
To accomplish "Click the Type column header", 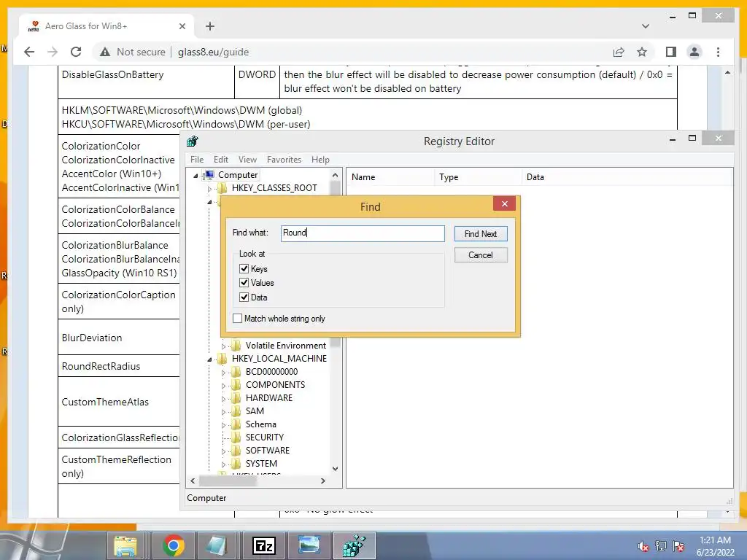I will (x=478, y=177).
